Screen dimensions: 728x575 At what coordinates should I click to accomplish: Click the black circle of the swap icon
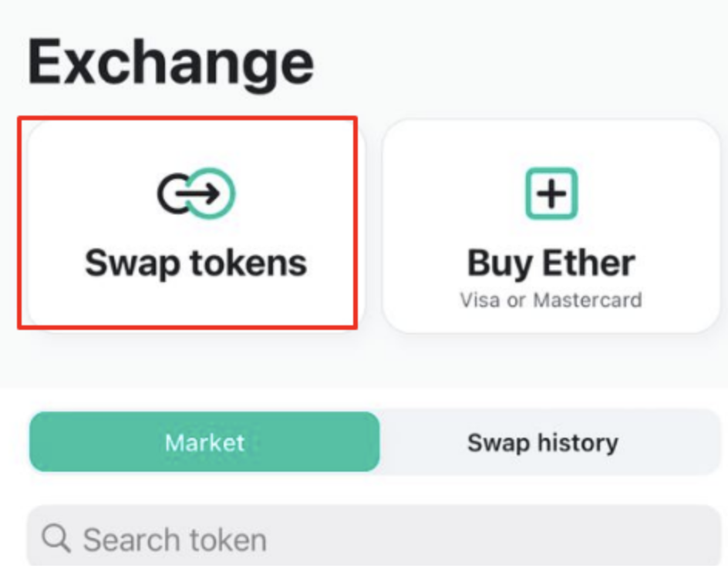[x=176, y=193]
